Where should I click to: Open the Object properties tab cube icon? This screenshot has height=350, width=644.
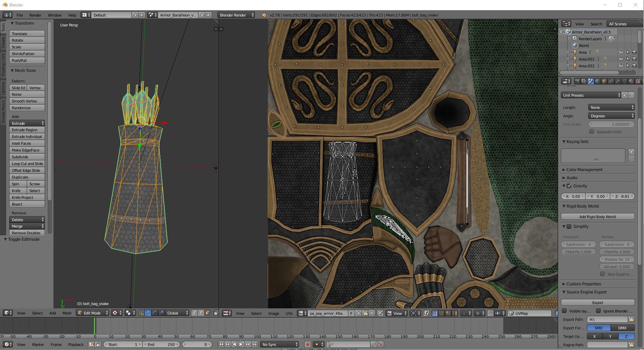[x=604, y=81]
